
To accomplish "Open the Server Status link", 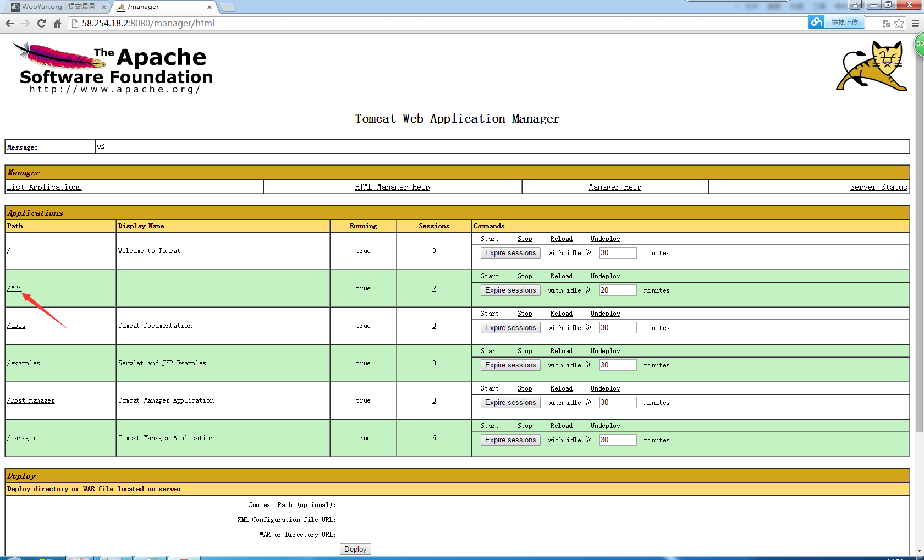I will 878,187.
